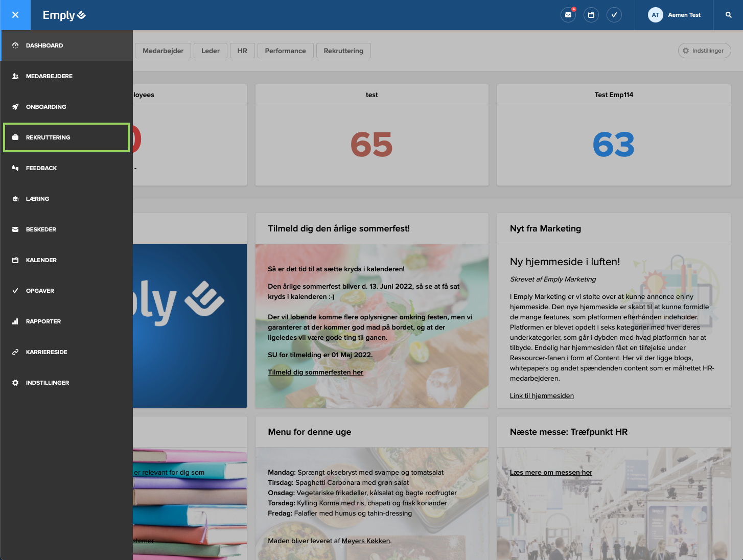Viewport: 743px width, 560px height.
Task: Open Karriereside in the sidebar
Action: tap(47, 352)
